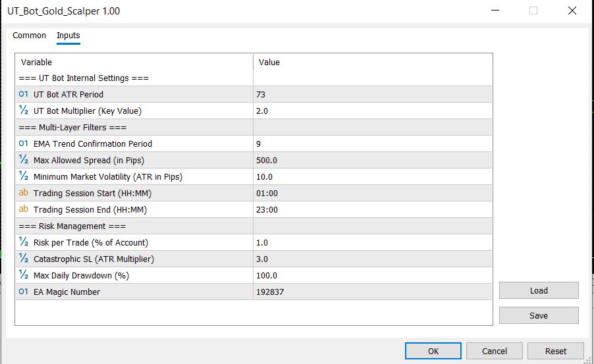The image size is (594, 364).
Task: Click the integer icon for EMA Trend Confirmation
Action: pyautogui.click(x=24, y=143)
